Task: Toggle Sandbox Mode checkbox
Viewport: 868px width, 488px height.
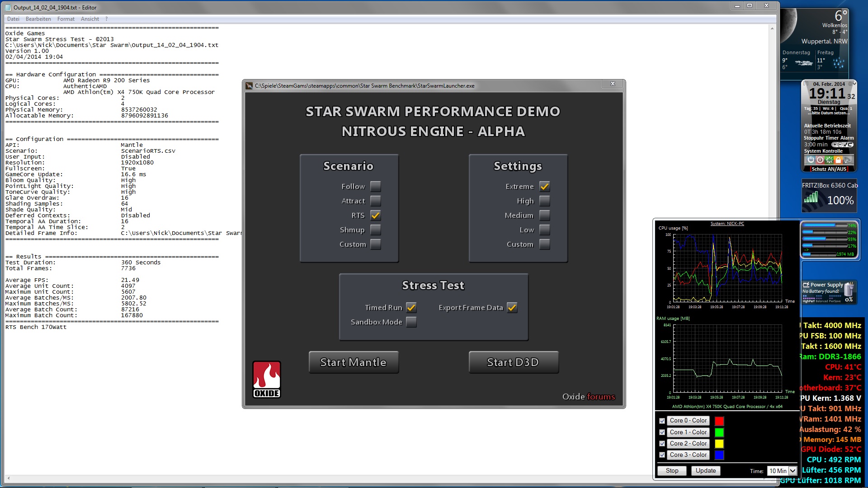Action: [411, 322]
